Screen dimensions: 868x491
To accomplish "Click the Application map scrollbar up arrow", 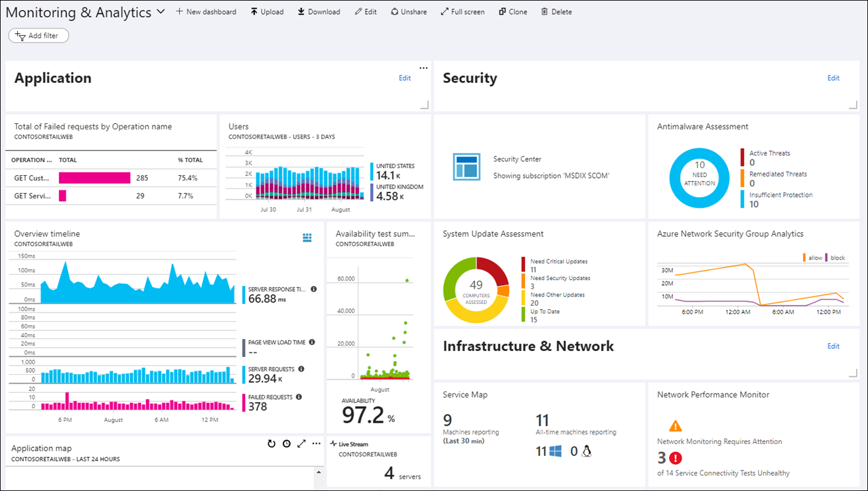I will [320, 472].
